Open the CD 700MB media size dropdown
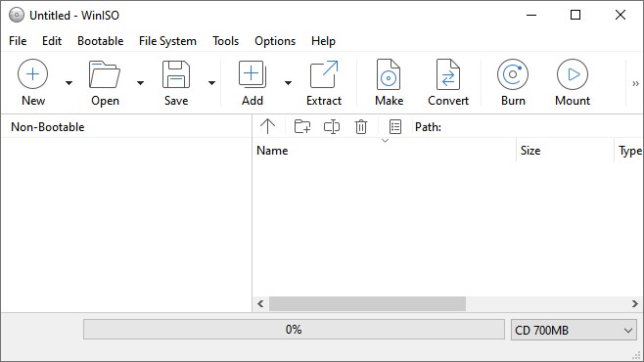The image size is (644, 362). (x=574, y=330)
